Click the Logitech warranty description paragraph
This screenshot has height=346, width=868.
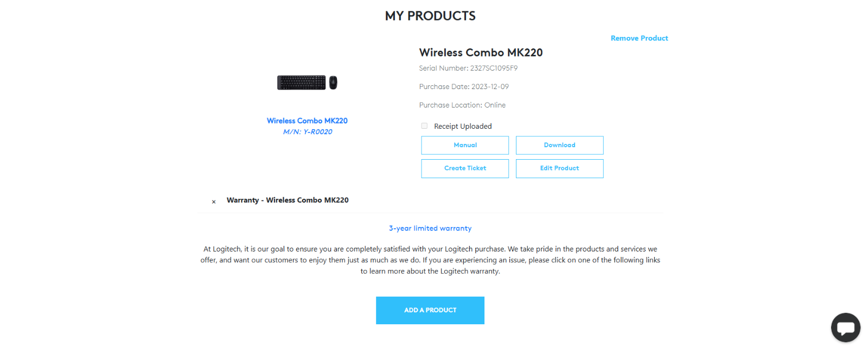click(x=430, y=260)
